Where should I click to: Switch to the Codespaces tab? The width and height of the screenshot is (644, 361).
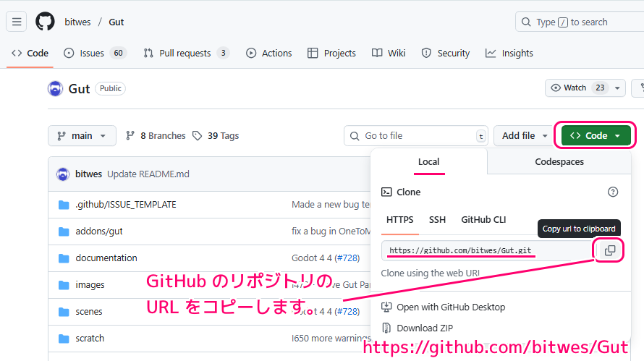(559, 162)
